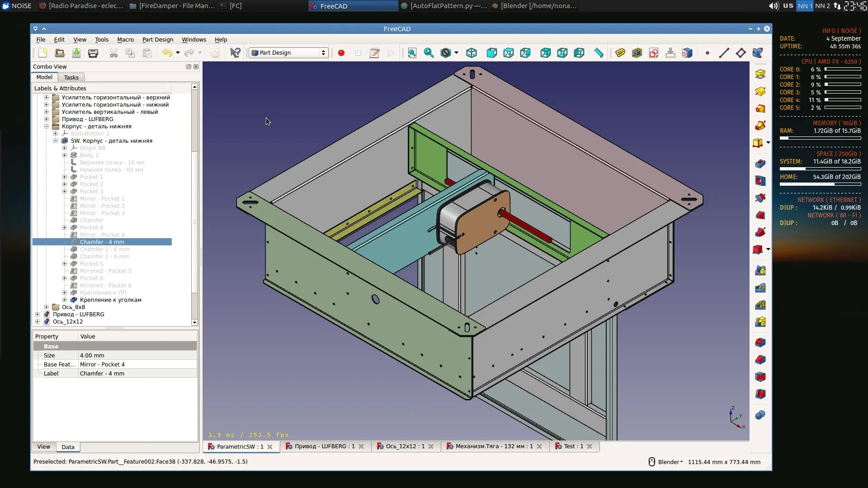Image resolution: width=868 pixels, height=488 pixels.
Task: Click the What's This help cursor icon
Action: (x=235, y=53)
